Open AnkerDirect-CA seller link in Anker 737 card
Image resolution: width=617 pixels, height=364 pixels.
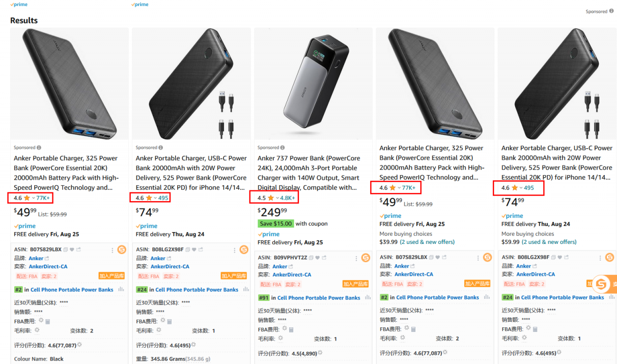click(292, 274)
